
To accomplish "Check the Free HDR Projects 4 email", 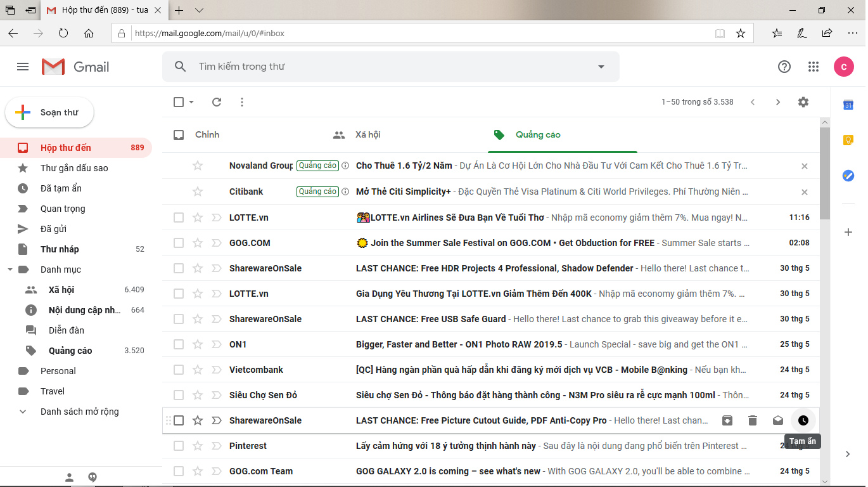I will 179,268.
